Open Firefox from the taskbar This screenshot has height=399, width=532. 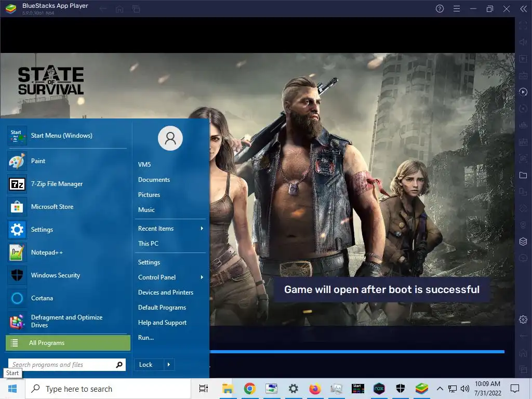pyautogui.click(x=315, y=389)
